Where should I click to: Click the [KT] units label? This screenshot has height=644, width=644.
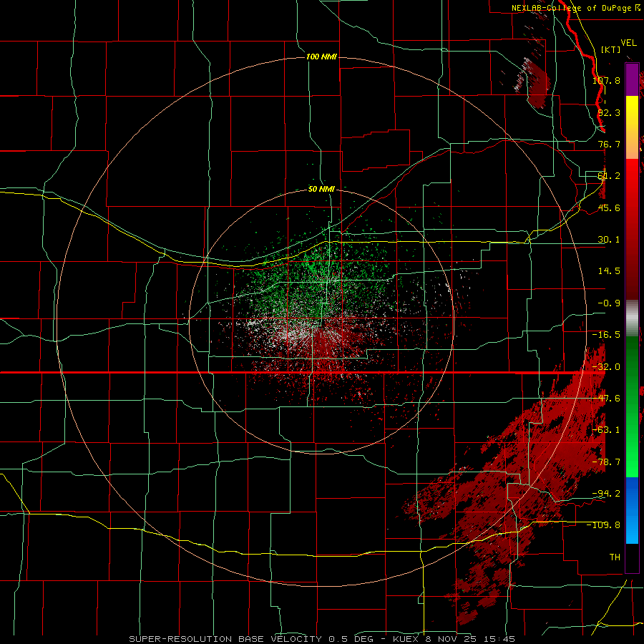tap(611, 49)
